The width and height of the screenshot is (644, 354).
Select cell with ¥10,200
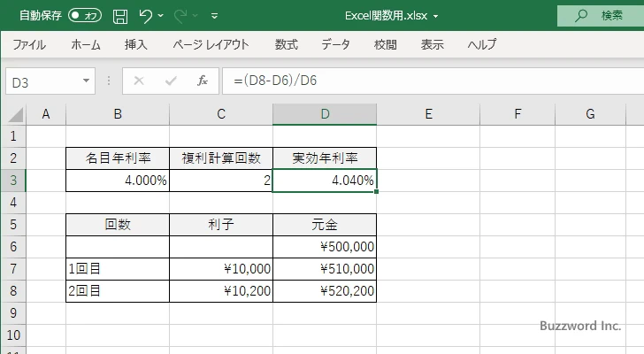(x=221, y=291)
